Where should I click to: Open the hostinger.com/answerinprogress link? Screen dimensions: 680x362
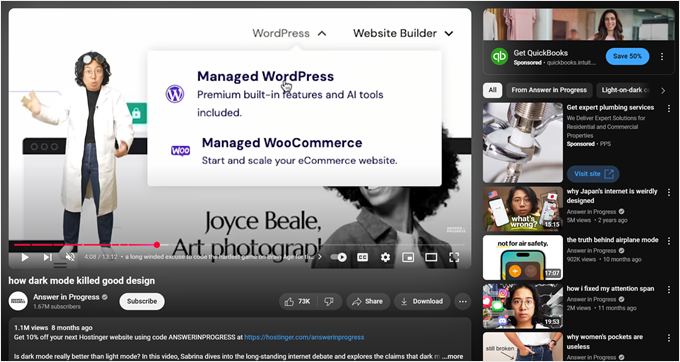304,337
